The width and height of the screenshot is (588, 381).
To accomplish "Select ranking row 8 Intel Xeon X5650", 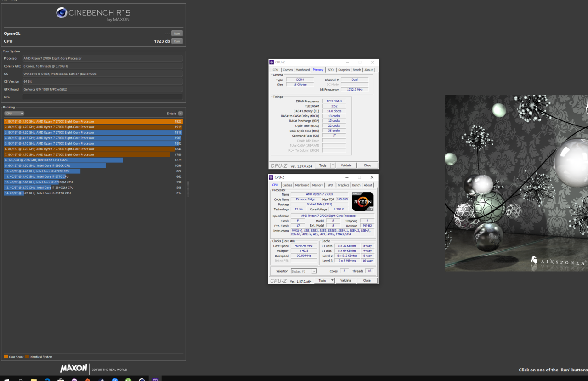I will (x=93, y=160).
